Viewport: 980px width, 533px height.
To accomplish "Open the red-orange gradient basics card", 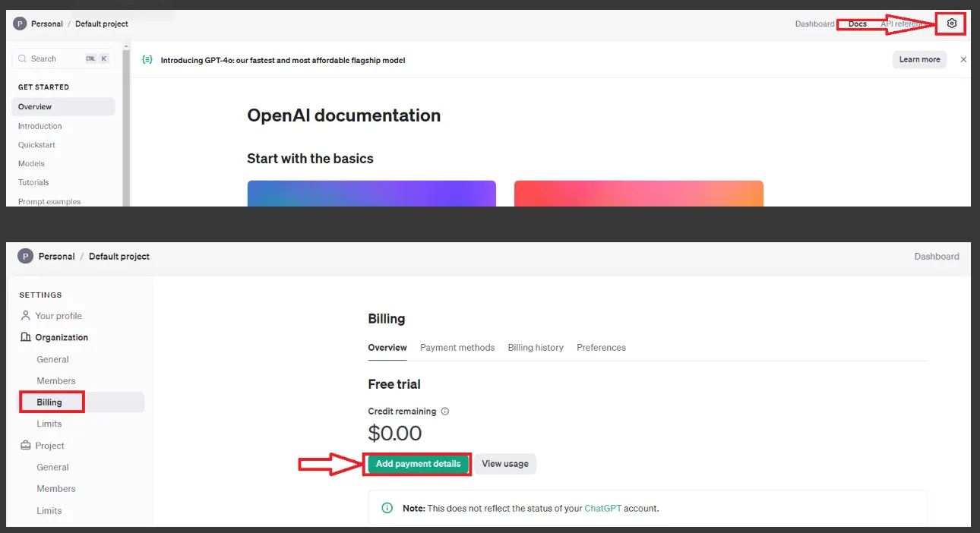I will [639, 194].
